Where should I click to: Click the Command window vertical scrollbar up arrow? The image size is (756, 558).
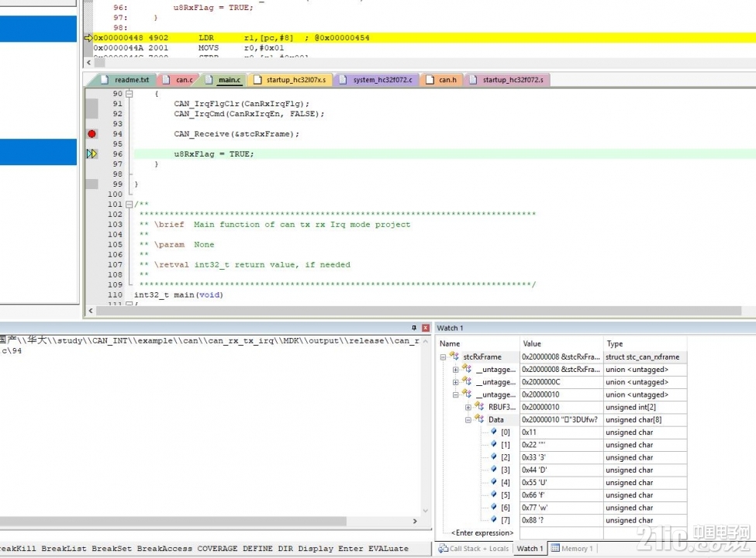pyautogui.click(x=425, y=341)
